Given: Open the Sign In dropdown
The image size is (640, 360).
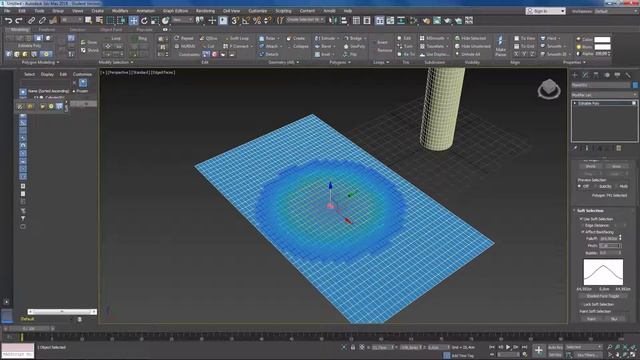Looking at the screenshot, I should [545, 11].
